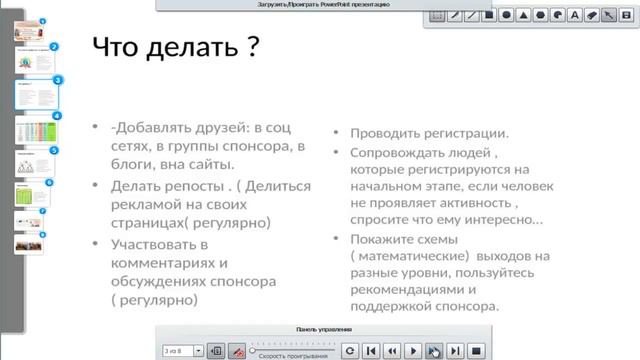Click the 'Сопровождать людей' bullet text
Image resolution: width=640 pixels, height=360 pixels.
point(452,186)
